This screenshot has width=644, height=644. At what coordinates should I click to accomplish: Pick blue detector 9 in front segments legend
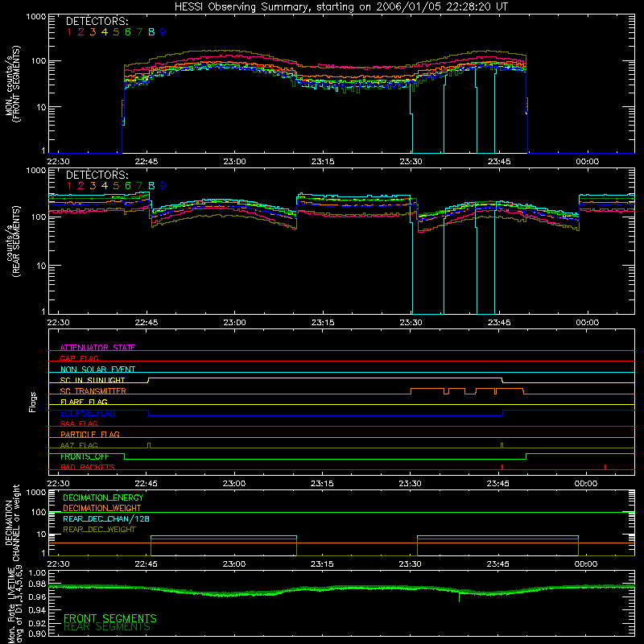click(163, 32)
